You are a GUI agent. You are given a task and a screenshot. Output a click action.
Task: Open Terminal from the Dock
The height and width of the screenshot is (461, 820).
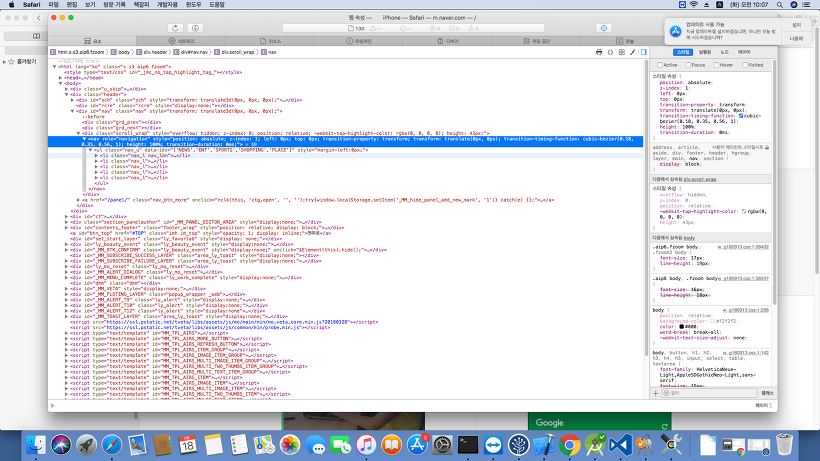(468, 445)
